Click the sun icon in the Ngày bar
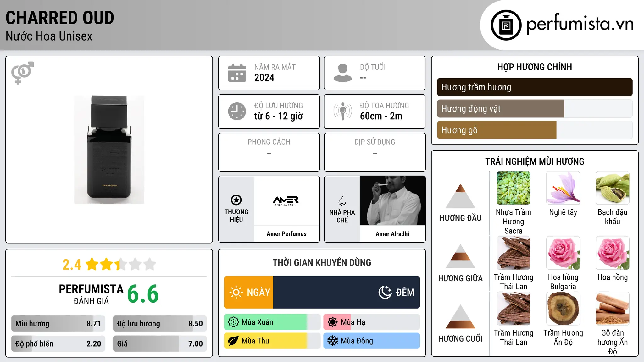 click(x=236, y=292)
